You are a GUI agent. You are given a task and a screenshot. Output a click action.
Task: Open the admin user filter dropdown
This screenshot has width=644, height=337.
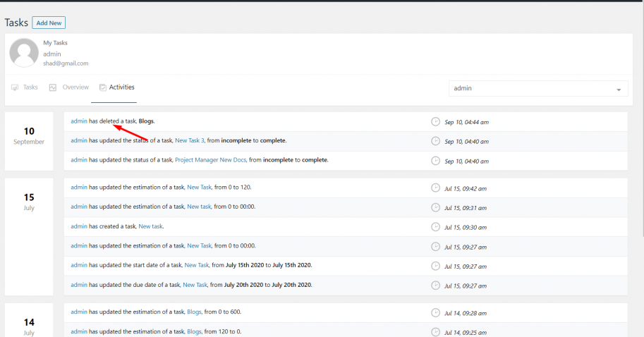[538, 88]
